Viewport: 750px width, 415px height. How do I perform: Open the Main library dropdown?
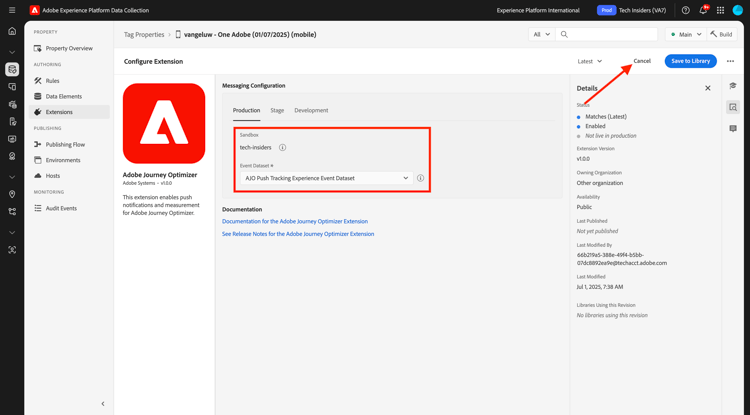click(x=686, y=34)
